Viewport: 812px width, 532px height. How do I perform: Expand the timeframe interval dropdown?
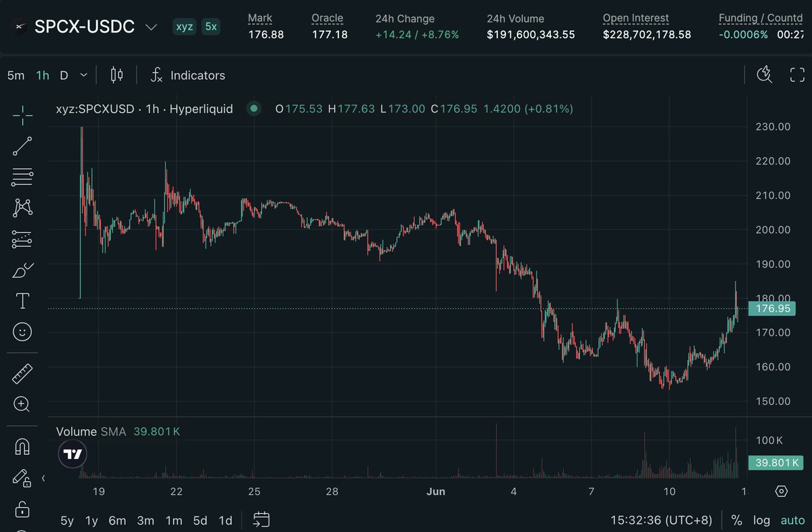coord(84,75)
